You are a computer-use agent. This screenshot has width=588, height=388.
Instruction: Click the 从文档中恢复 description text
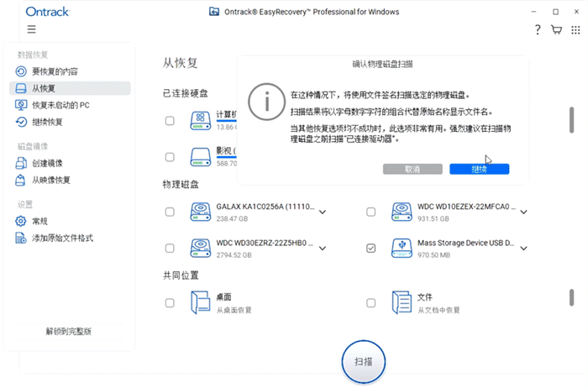(x=438, y=310)
